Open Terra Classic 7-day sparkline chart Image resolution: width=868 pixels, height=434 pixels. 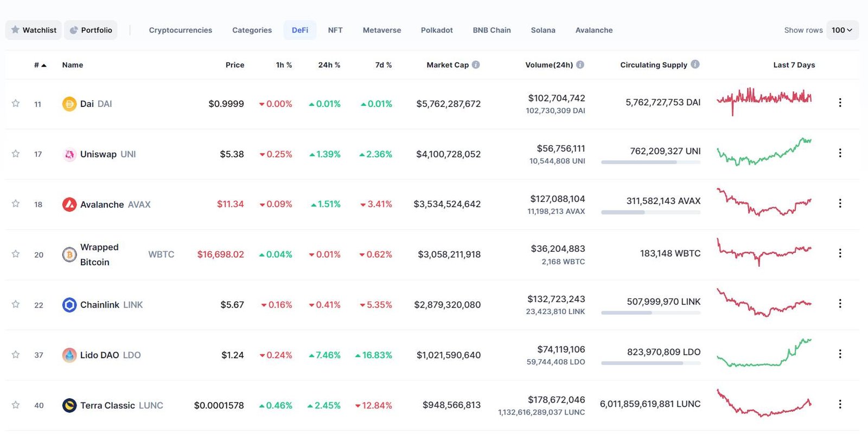(764, 403)
